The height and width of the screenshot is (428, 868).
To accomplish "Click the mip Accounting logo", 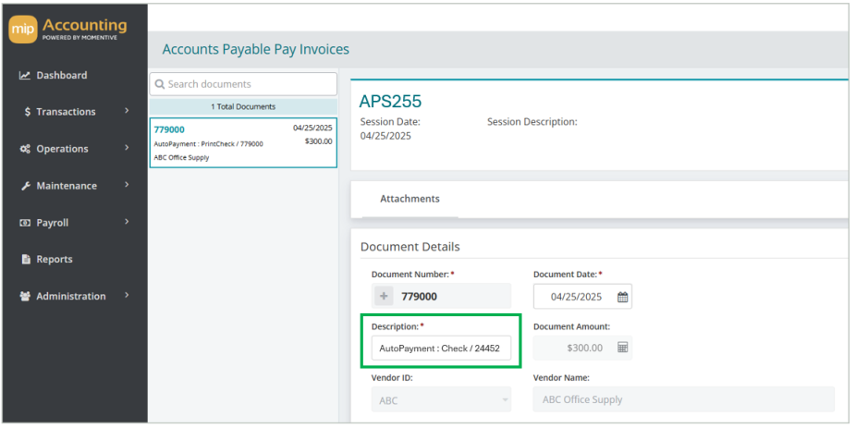I will click(67, 29).
